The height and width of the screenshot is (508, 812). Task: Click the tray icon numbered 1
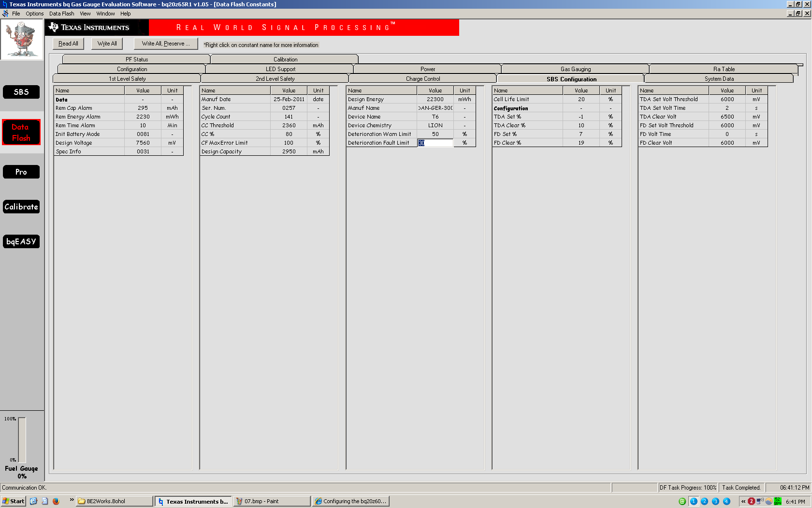point(694,501)
